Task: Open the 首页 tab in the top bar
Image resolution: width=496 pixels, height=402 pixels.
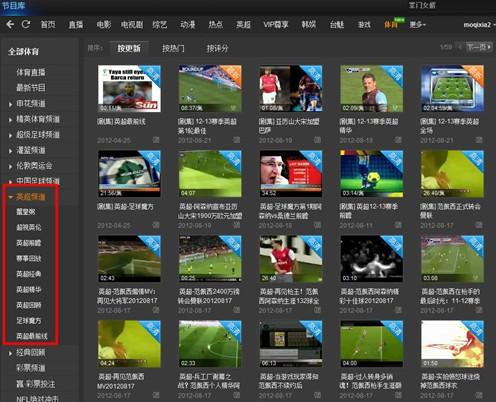Action: pos(48,24)
